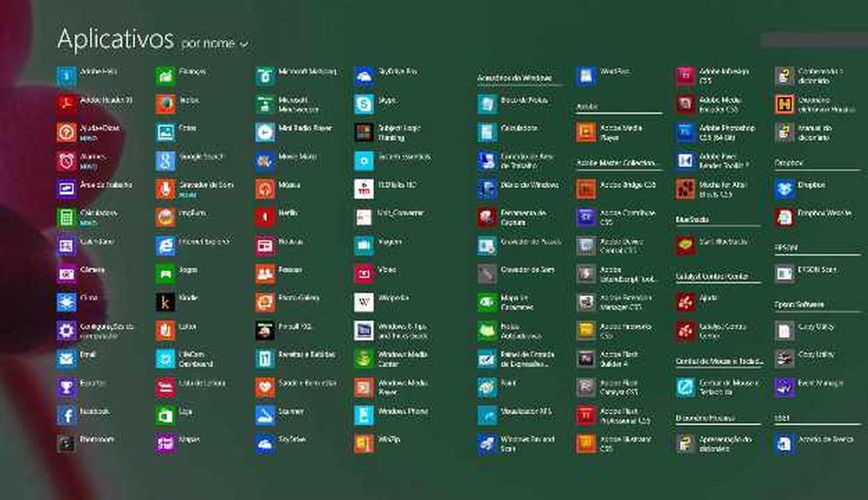Open the 'por nome' sort dropdown
The width and height of the screenshot is (868, 500).
pyautogui.click(x=214, y=43)
